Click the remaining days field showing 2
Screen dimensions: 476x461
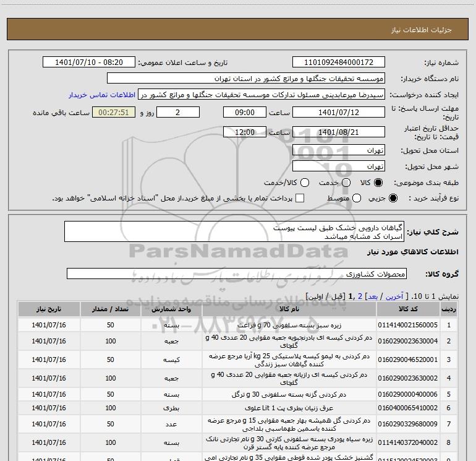click(178, 112)
